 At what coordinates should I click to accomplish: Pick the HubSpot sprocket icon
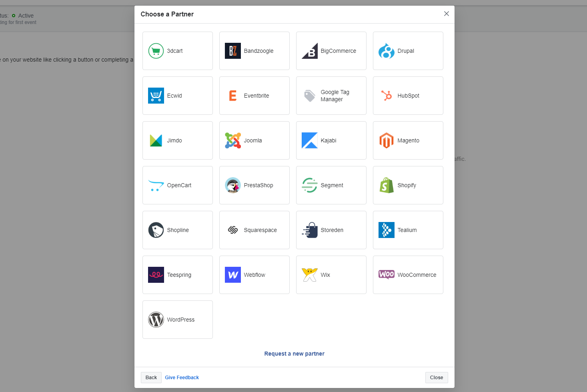386,96
